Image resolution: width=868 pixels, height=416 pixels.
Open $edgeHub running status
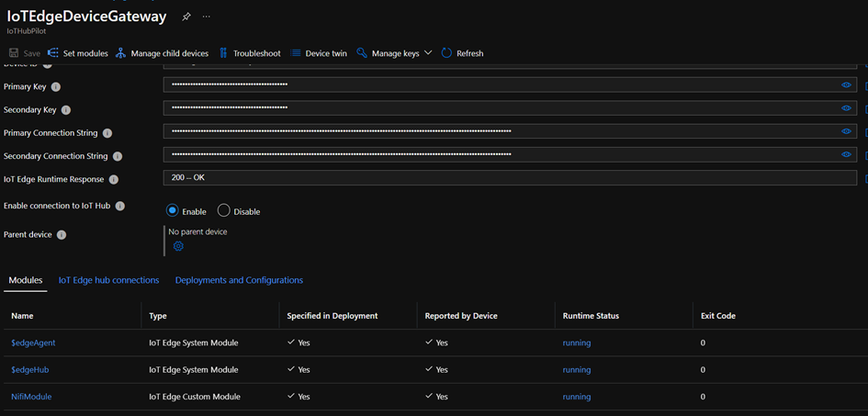[577, 370]
